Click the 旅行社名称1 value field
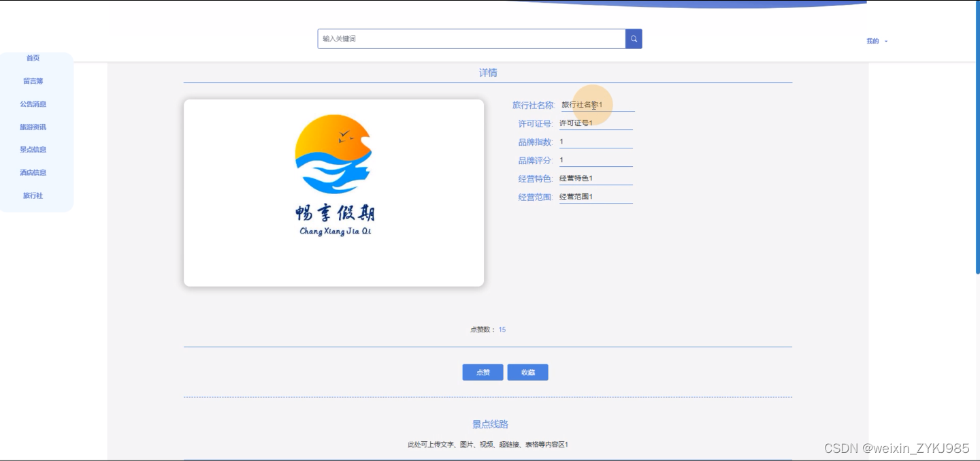Image resolution: width=980 pixels, height=461 pixels. (597, 105)
